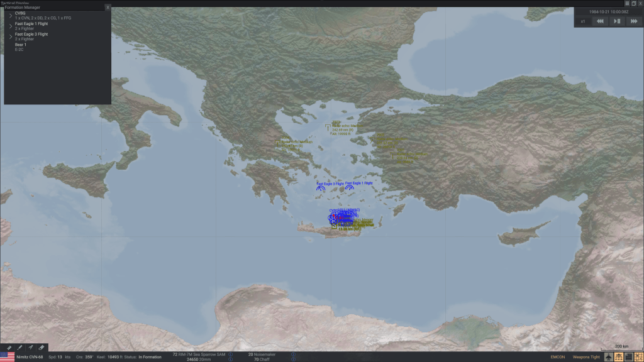The image size is (644, 362).
Task: Click the aircraft icon in bottom-right toolbar
Action: [609, 357]
